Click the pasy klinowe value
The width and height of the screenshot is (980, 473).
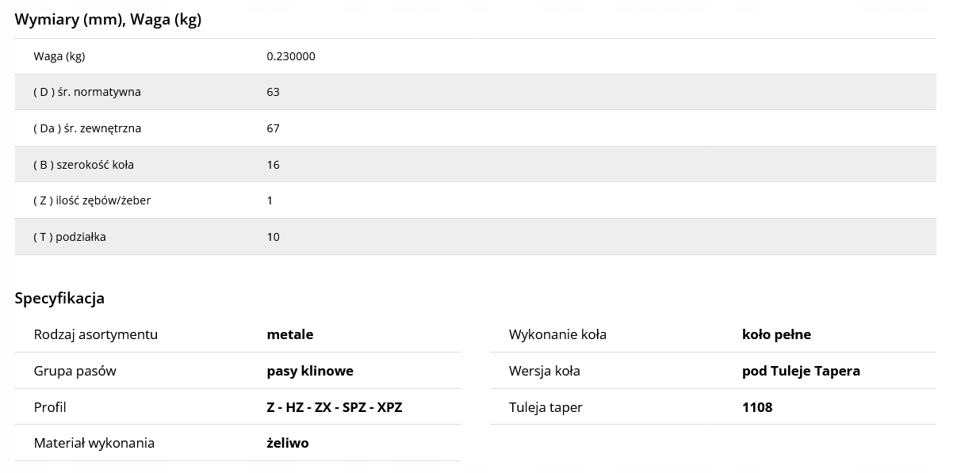point(310,371)
